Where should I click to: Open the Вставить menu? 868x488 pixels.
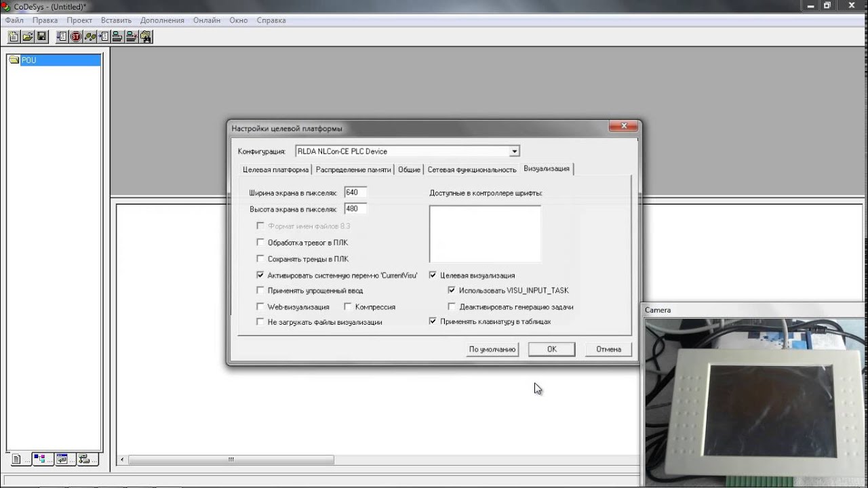[116, 20]
